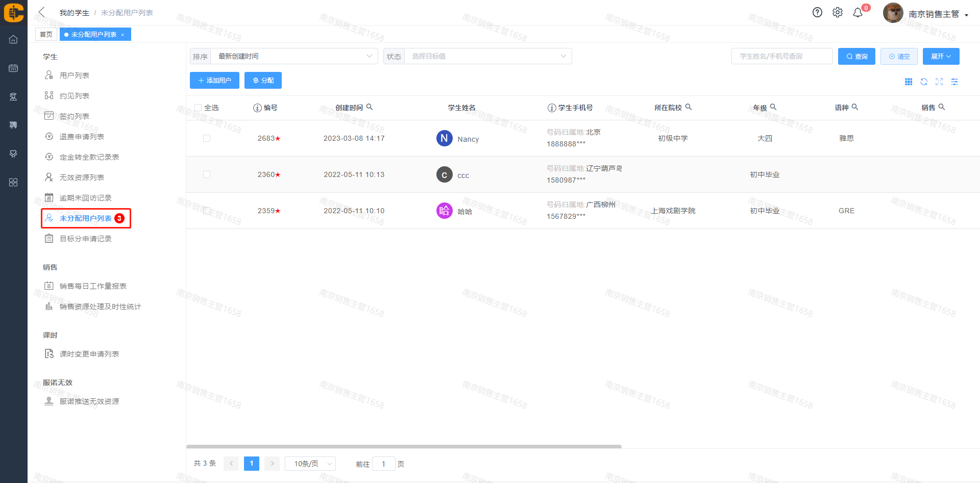The image size is (980, 483).
Task: Open the 10条/页 page size dropdown
Action: pos(310,464)
